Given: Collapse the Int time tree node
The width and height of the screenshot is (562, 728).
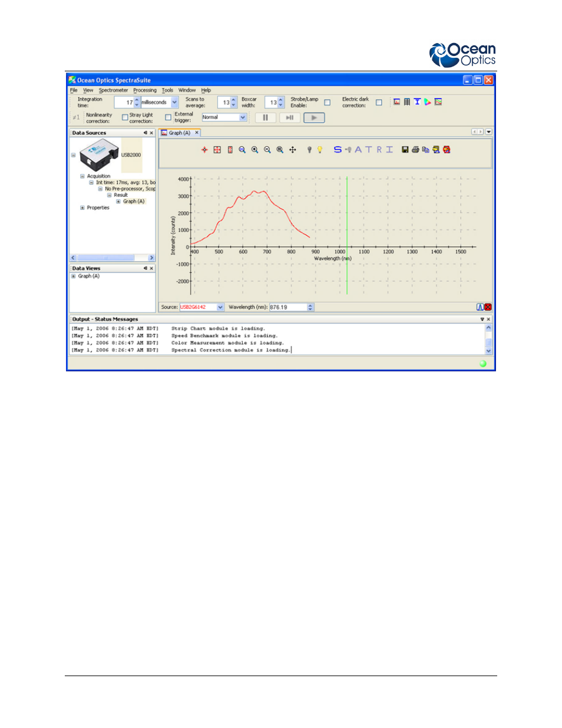Looking at the screenshot, I should (x=91, y=183).
